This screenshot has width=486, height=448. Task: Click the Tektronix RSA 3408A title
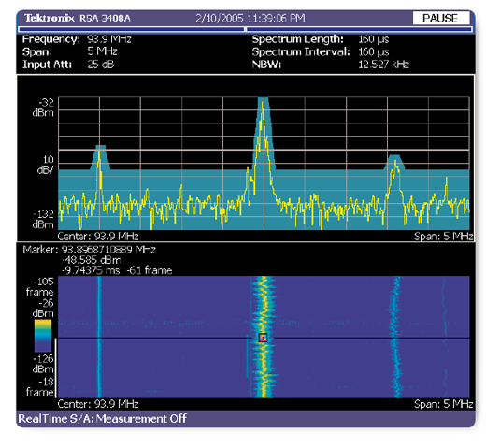pos(78,18)
